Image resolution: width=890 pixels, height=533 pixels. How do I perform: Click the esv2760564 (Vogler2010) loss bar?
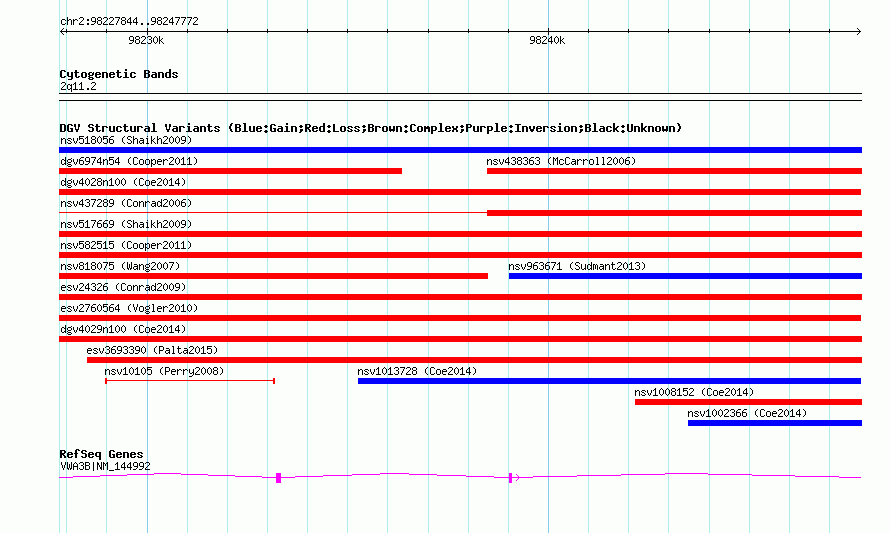pos(460,318)
